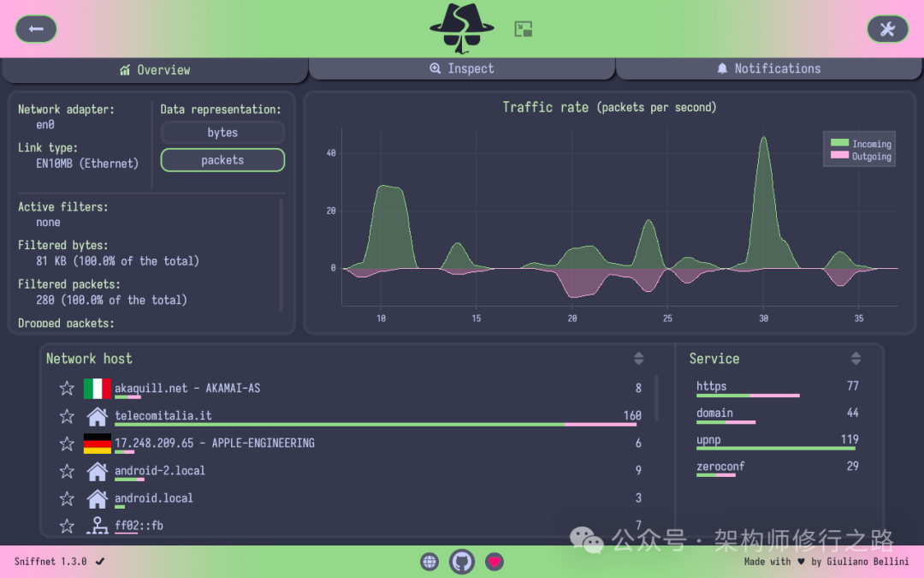This screenshot has width=924, height=578.
Task: Click the home icon beside android-2.local
Action: (98, 471)
